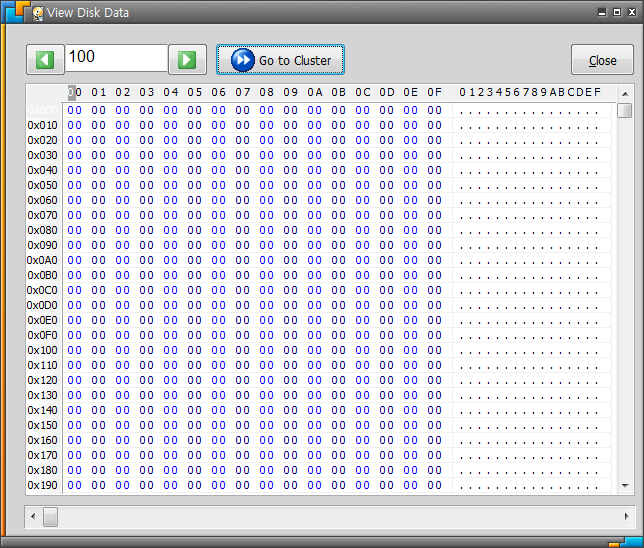Maximize the View Disk Data window
The image size is (644, 548).
tap(617, 13)
